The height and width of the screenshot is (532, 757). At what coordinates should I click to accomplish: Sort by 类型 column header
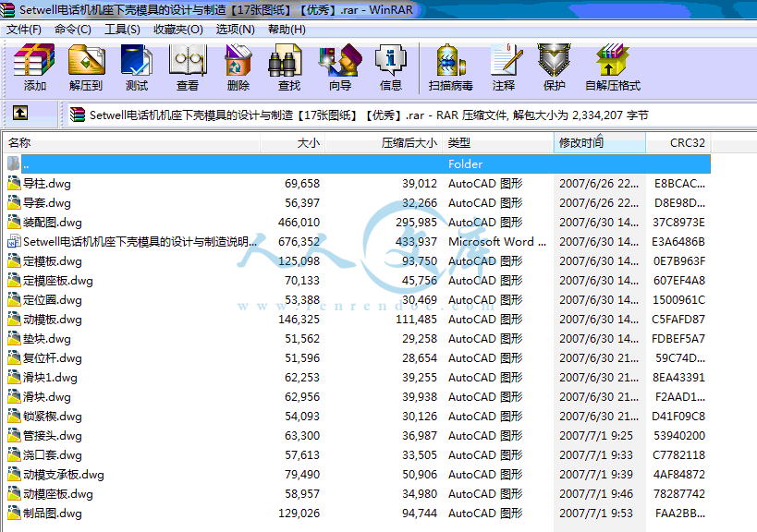498,143
